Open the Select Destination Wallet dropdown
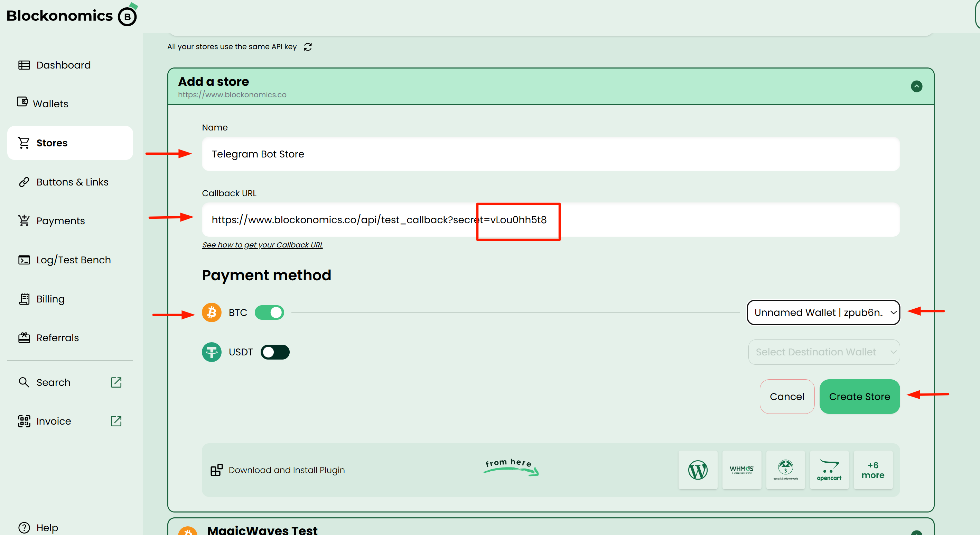 (824, 352)
